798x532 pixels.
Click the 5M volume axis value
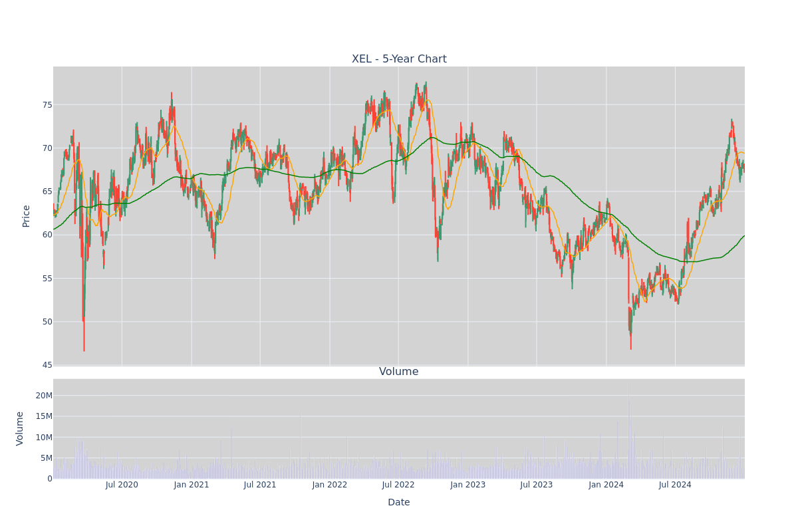pos(47,458)
